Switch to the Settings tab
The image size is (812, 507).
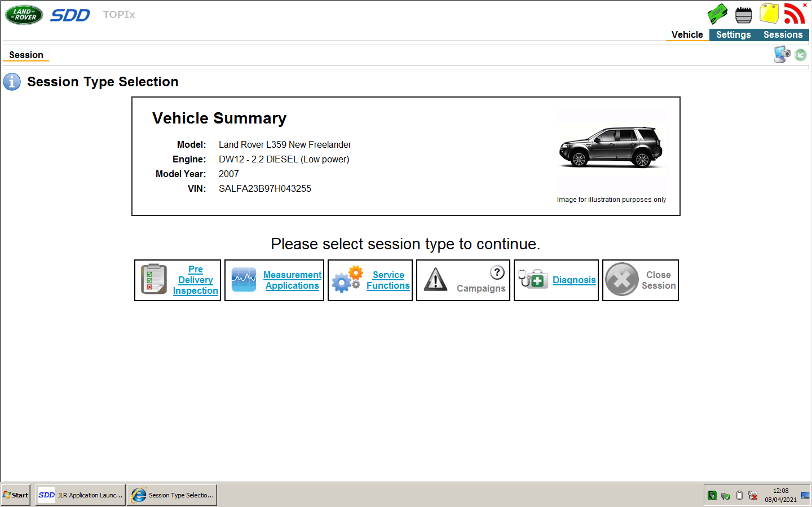[x=733, y=34]
